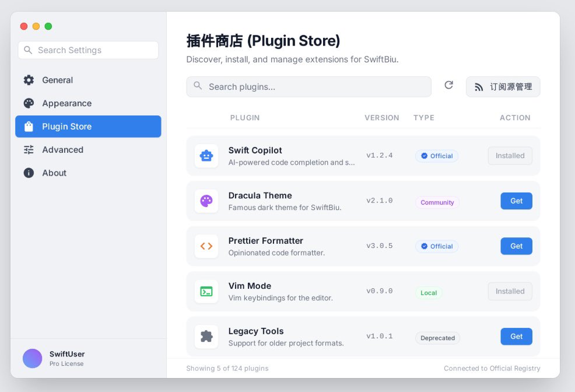Open the About section
Screen dimensions: 575x392
(x=88, y=173)
